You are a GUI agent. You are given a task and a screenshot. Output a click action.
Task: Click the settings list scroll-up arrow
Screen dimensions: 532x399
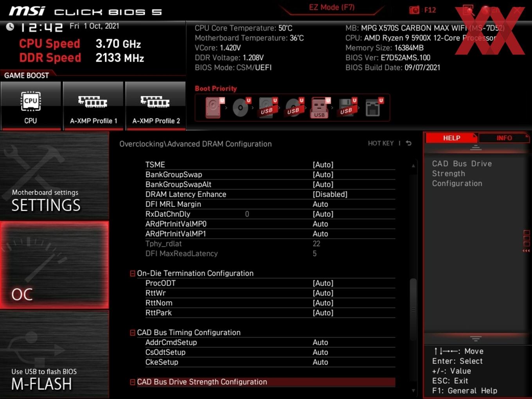pyautogui.click(x=413, y=166)
